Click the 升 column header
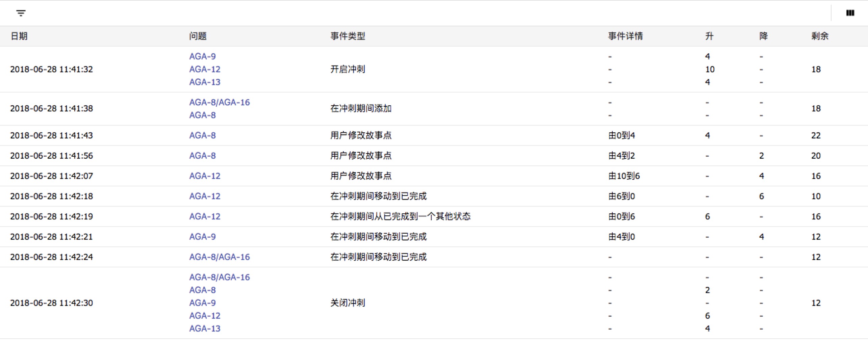868x341 pixels. 709,36
